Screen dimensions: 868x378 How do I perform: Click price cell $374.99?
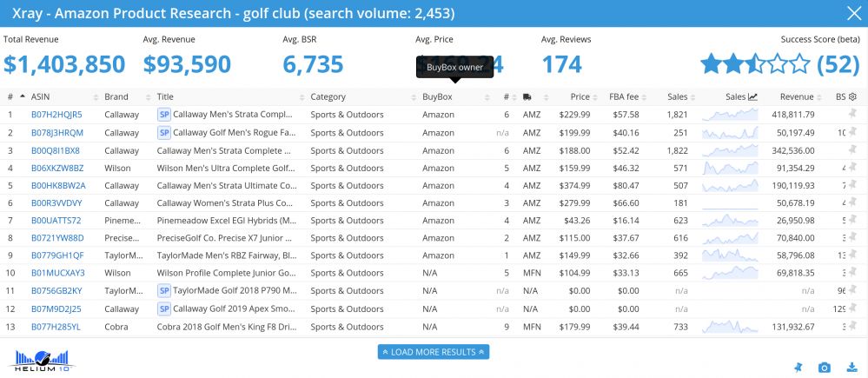[x=574, y=185]
